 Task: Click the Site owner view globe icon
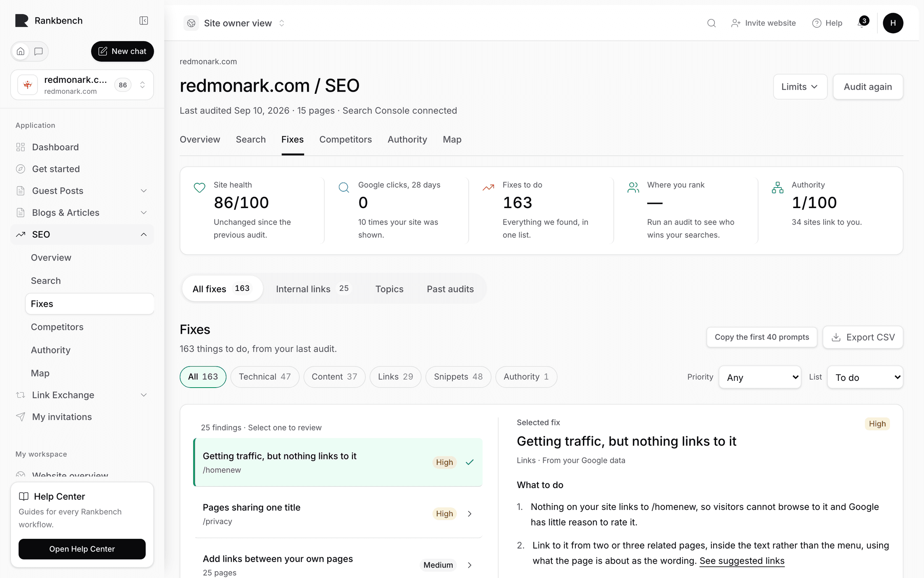(x=191, y=23)
